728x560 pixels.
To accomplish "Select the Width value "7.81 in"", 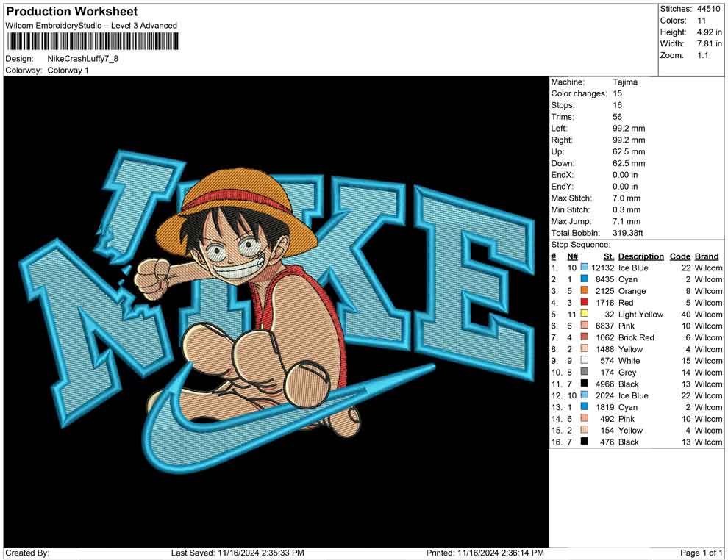I will point(710,43).
